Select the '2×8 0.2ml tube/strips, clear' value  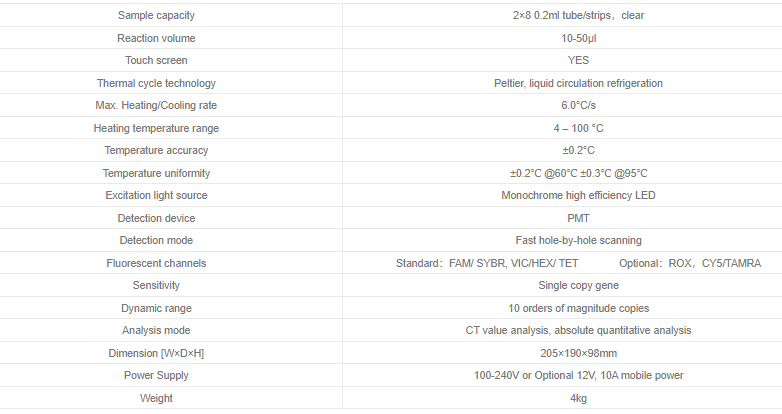coord(578,15)
